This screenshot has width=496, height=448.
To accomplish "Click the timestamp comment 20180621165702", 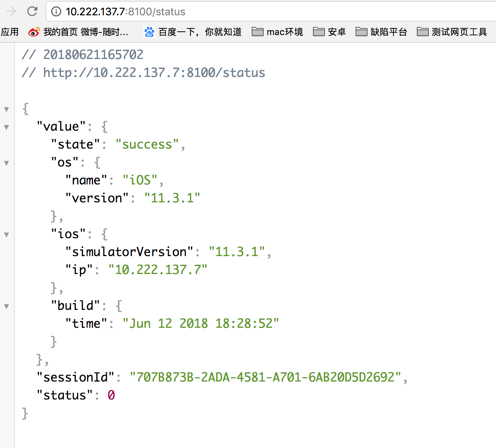I will point(93,55).
